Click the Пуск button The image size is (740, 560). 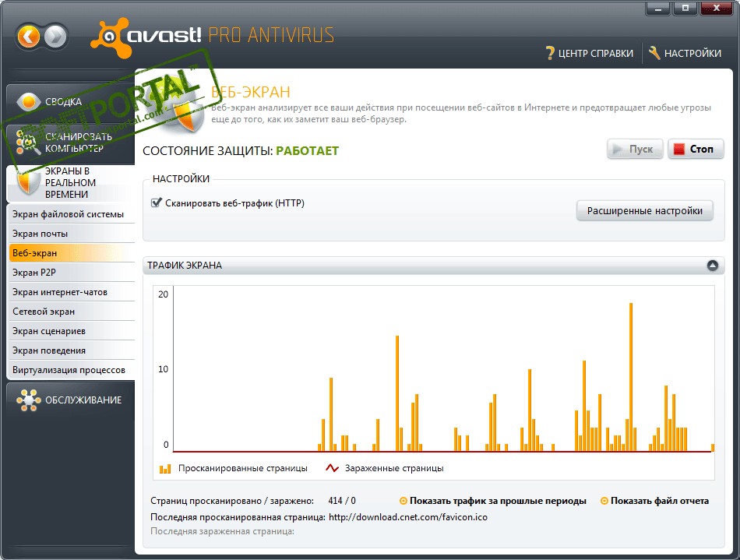click(635, 149)
